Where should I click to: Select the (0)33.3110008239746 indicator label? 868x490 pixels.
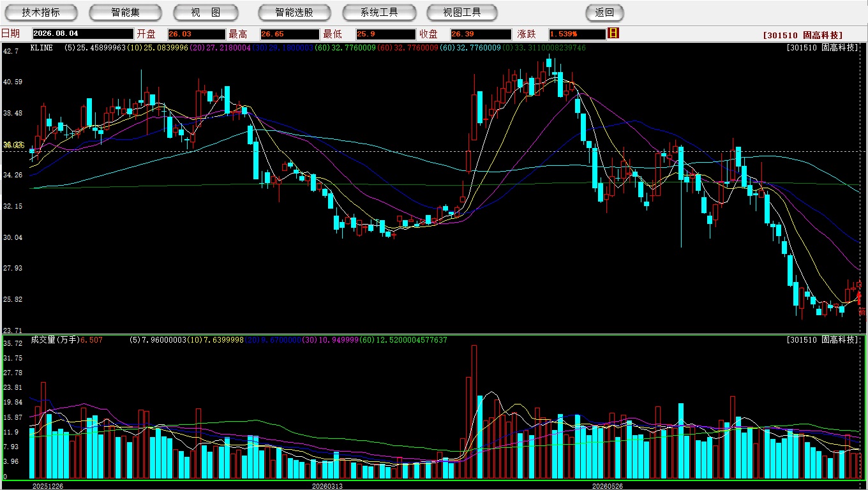tap(544, 48)
